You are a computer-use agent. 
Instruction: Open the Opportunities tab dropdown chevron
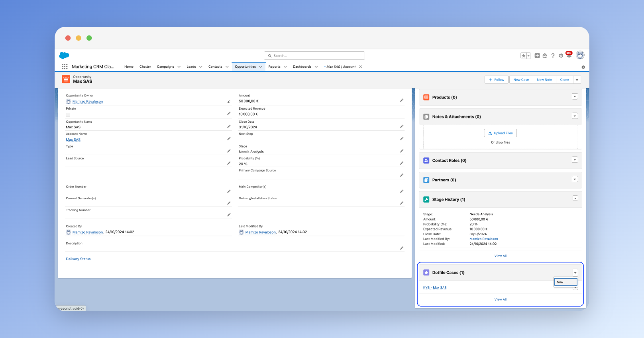(261, 67)
